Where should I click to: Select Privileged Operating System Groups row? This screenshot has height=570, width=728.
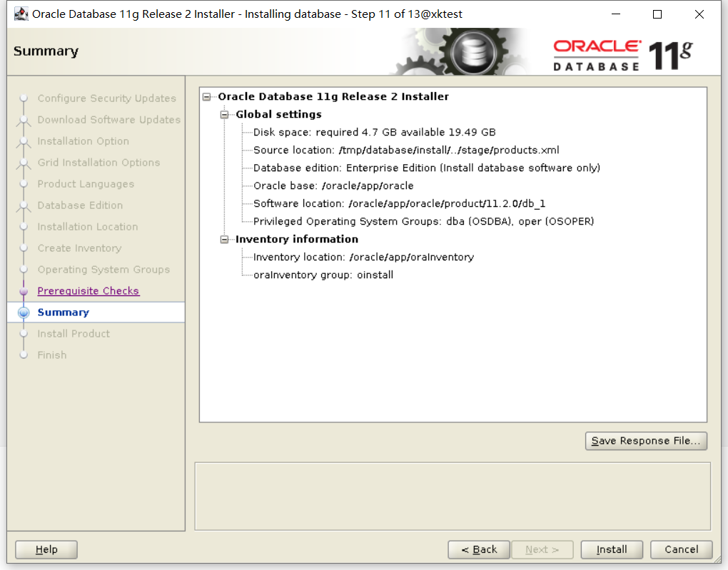(423, 221)
